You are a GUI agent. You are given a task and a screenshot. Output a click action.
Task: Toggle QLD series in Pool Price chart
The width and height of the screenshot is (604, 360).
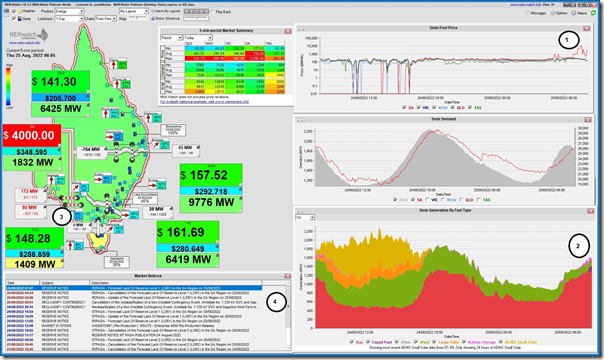pyautogui.click(x=453, y=107)
